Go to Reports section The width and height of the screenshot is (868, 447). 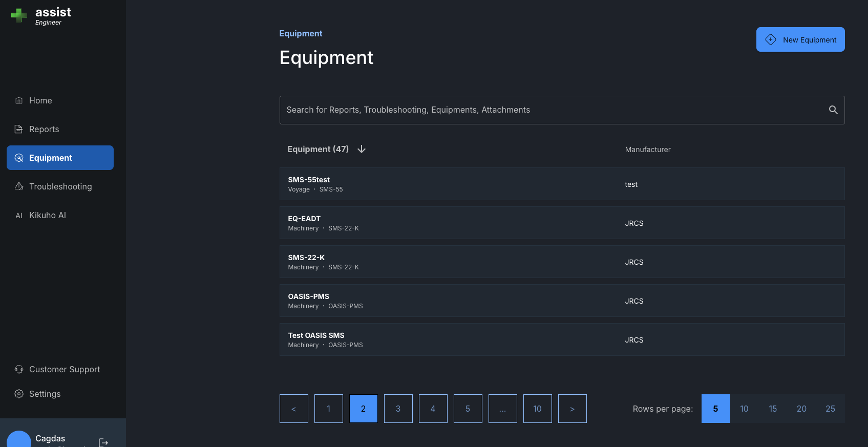coord(60,129)
